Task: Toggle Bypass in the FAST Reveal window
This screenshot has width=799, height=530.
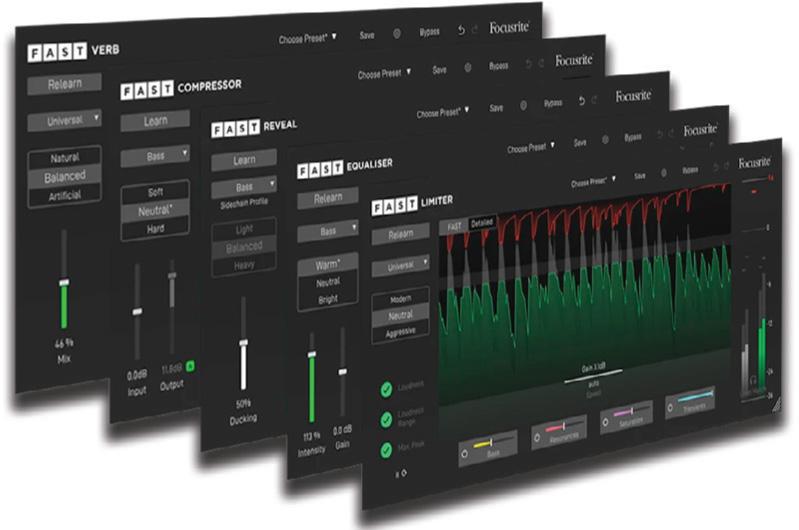Action: (x=553, y=103)
